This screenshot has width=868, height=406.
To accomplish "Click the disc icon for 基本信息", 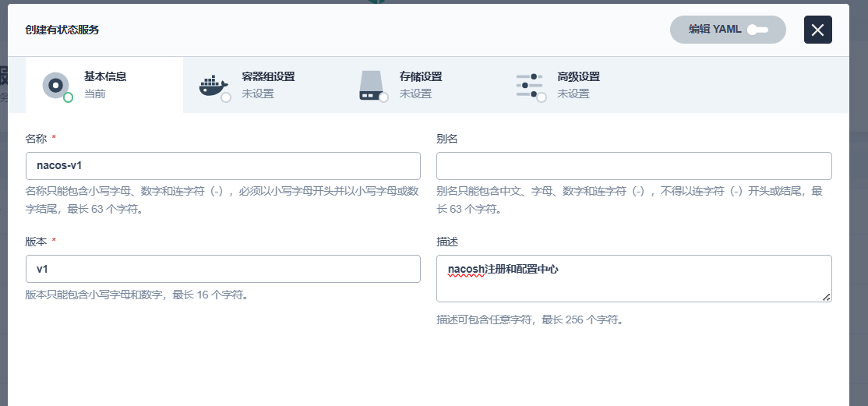I will (55, 84).
